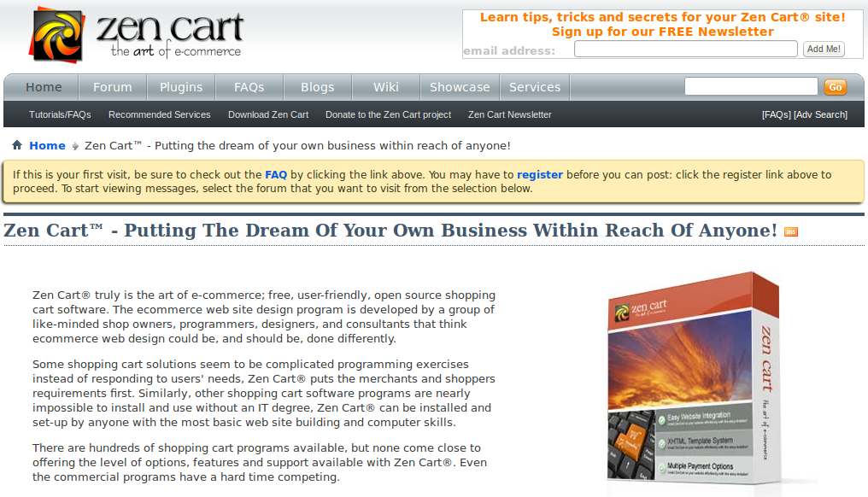Click the 'email address:' label

(508, 51)
